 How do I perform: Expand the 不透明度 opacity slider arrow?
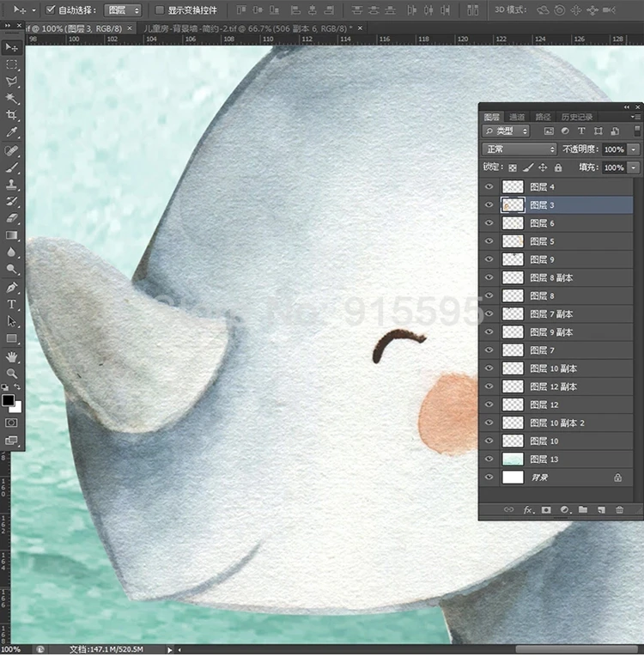tap(634, 149)
